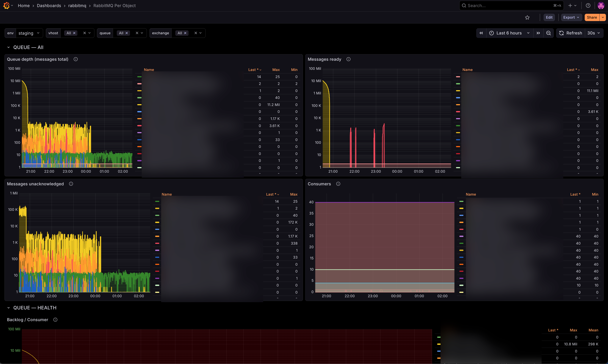The width and height of the screenshot is (608, 364).
Task: Sort Consumers legend by Last column
Action: (x=575, y=194)
